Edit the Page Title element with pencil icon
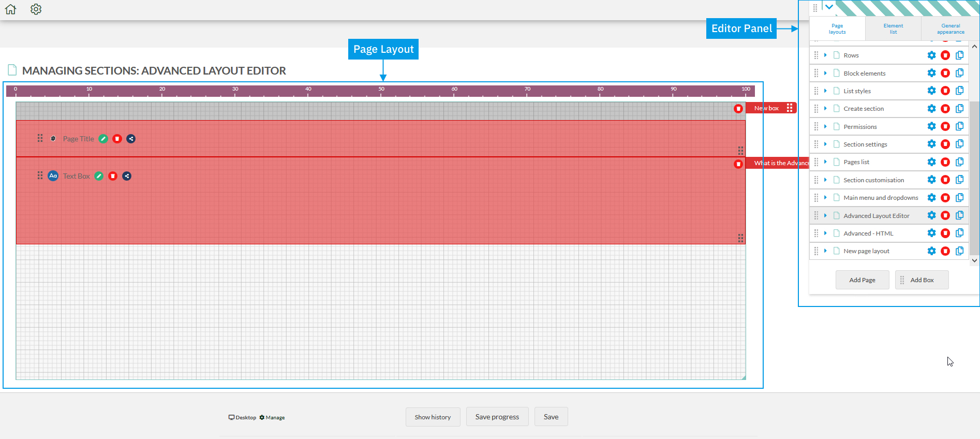980x439 pixels. (103, 139)
